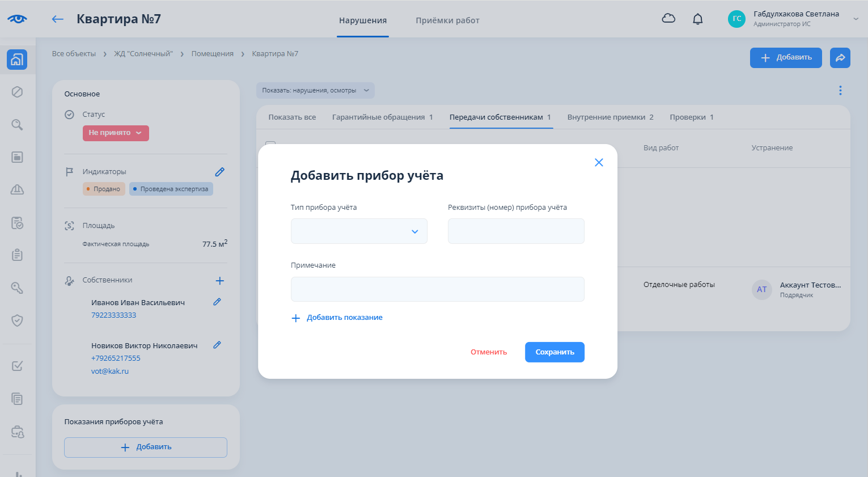Open the cloud sync icon in header
This screenshot has height=477, width=868.
[668, 19]
